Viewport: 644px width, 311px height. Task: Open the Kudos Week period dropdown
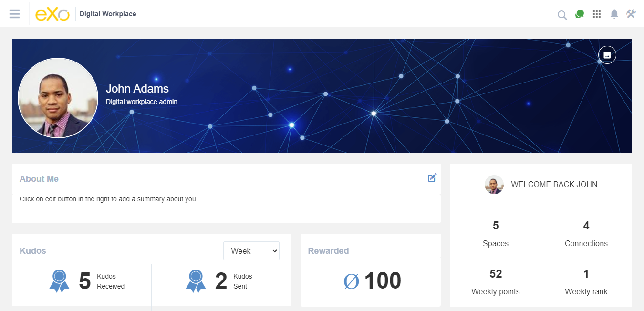coord(251,251)
